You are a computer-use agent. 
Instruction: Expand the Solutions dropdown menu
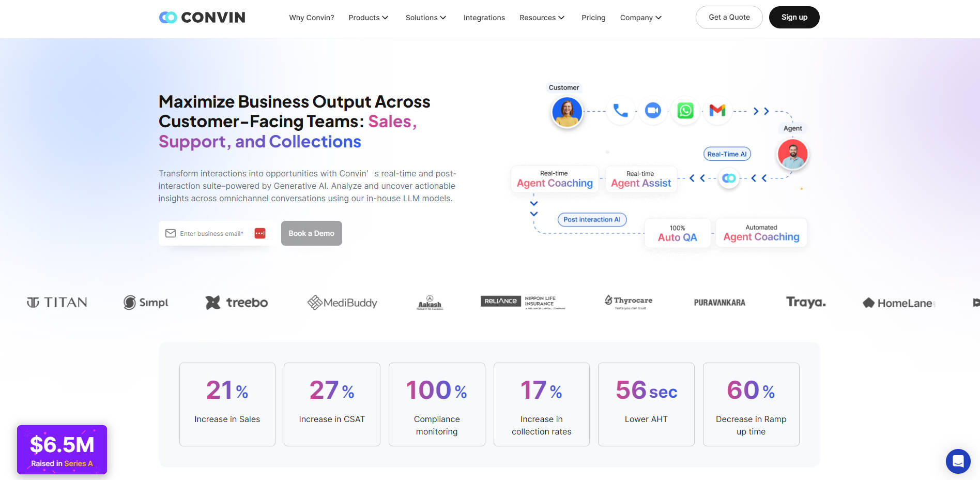coord(425,18)
